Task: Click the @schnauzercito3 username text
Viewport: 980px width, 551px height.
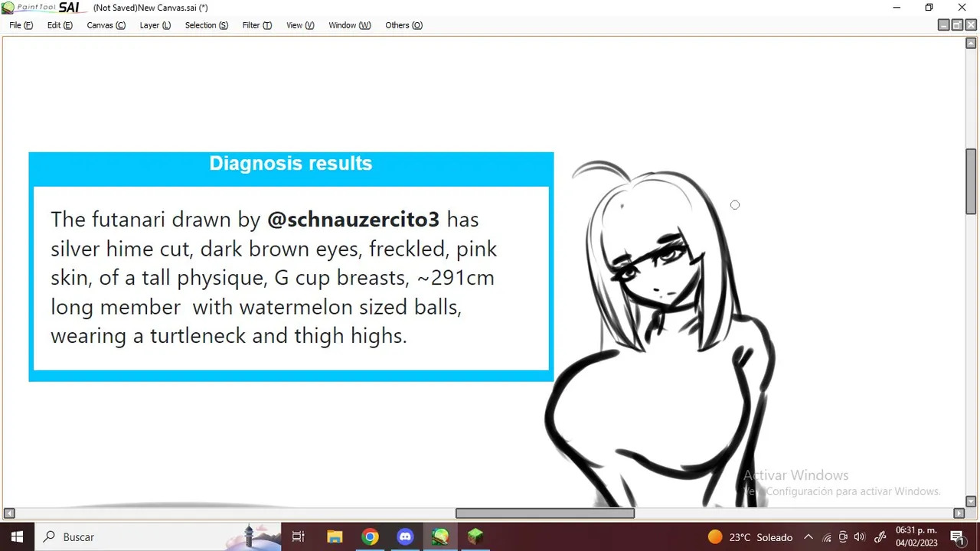Action: [353, 220]
